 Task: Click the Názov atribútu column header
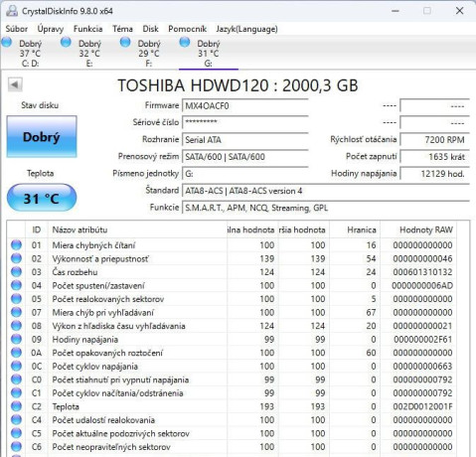click(x=137, y=229)
